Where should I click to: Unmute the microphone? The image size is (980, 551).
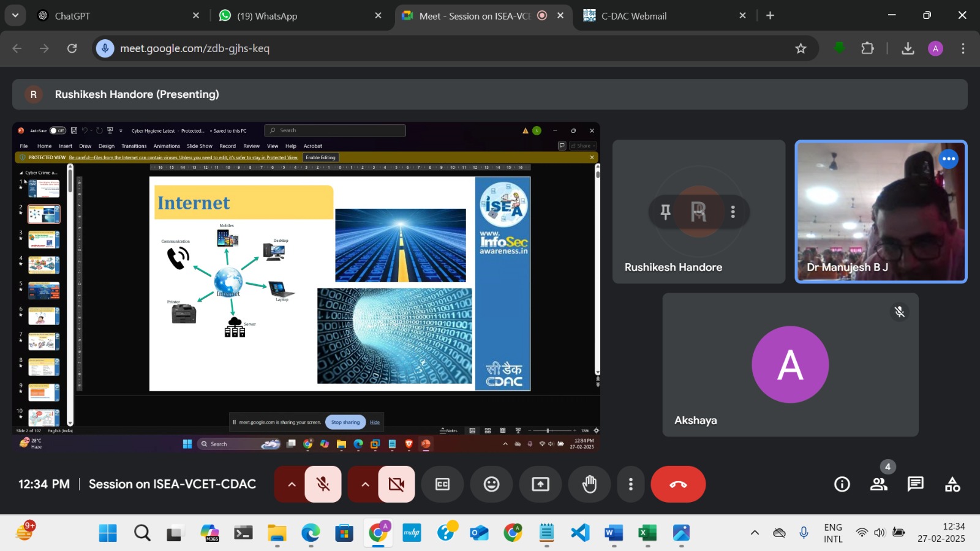click(323, 484)
